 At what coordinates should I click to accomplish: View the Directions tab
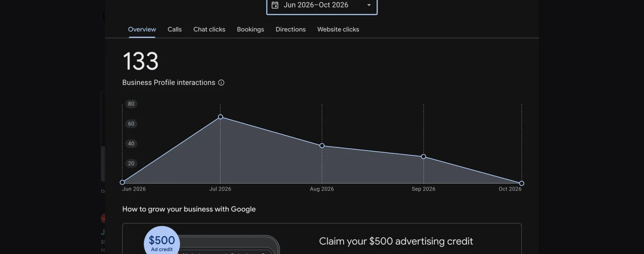(x=291, y=29)
